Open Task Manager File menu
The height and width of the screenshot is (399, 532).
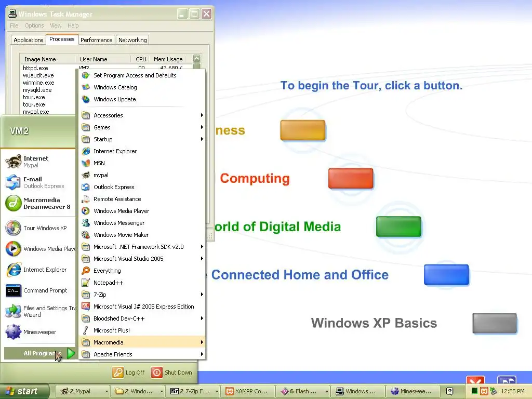pyautogui.click(x=14, y=25)
